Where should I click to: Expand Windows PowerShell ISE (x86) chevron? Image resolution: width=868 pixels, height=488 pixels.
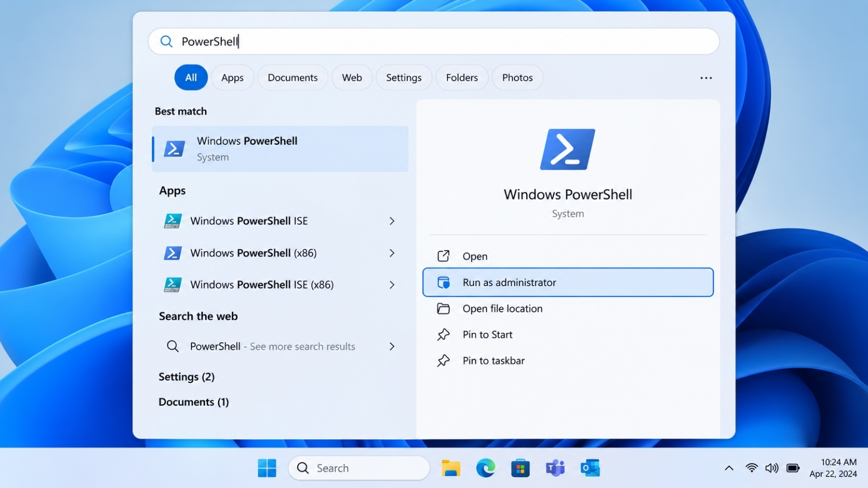[x=392, y=285]
